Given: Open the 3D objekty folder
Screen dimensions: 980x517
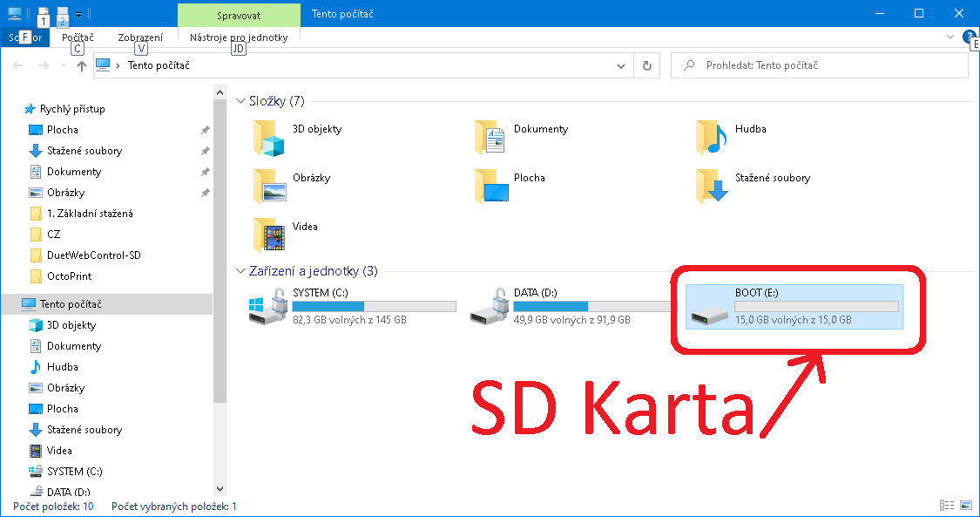Looking at the screenshot, I should point(298,138).
